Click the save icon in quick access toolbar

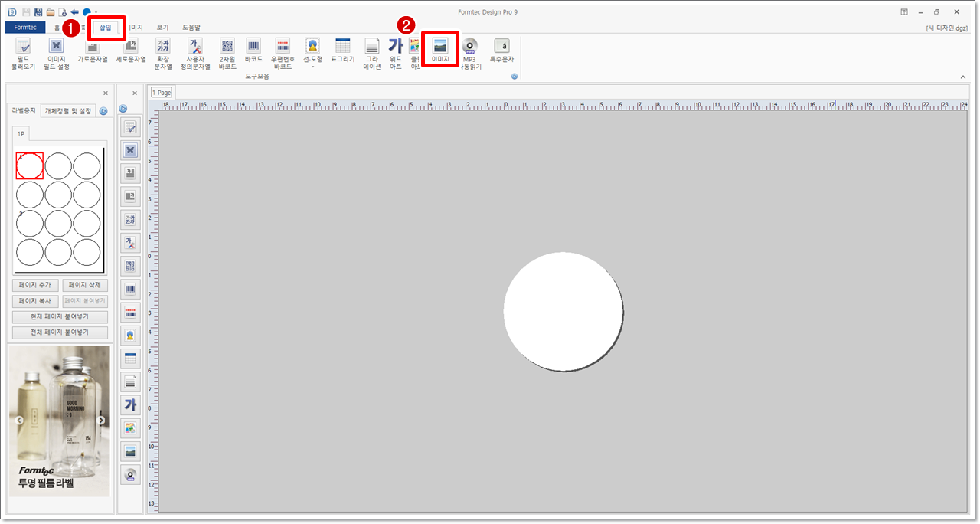(x=26, y=12)
